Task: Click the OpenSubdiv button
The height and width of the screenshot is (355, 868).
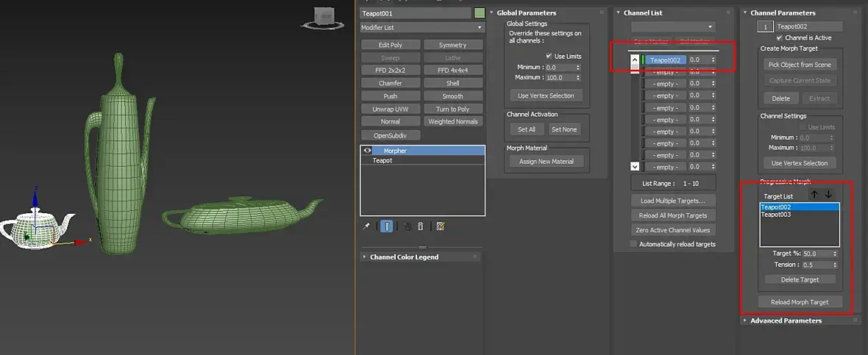Action: pos(391,135)
